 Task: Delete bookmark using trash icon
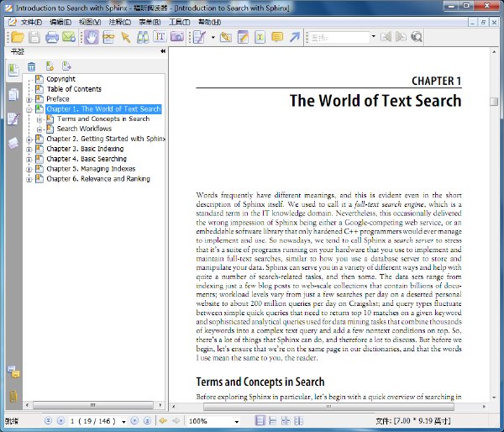click(31, 66)
